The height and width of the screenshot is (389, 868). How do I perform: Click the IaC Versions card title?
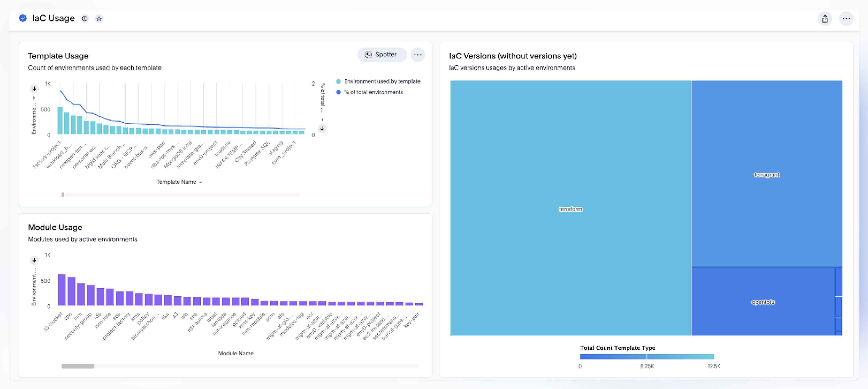[x=513, y=56]
